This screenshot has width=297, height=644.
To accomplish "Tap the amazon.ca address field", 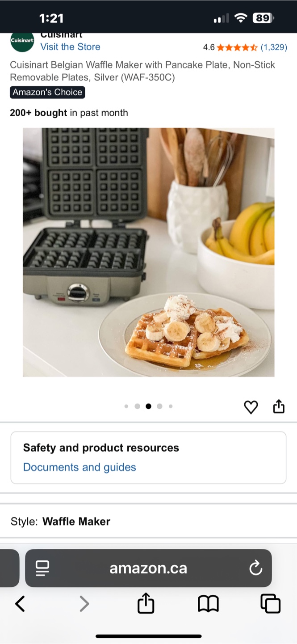I will [148, 568].
